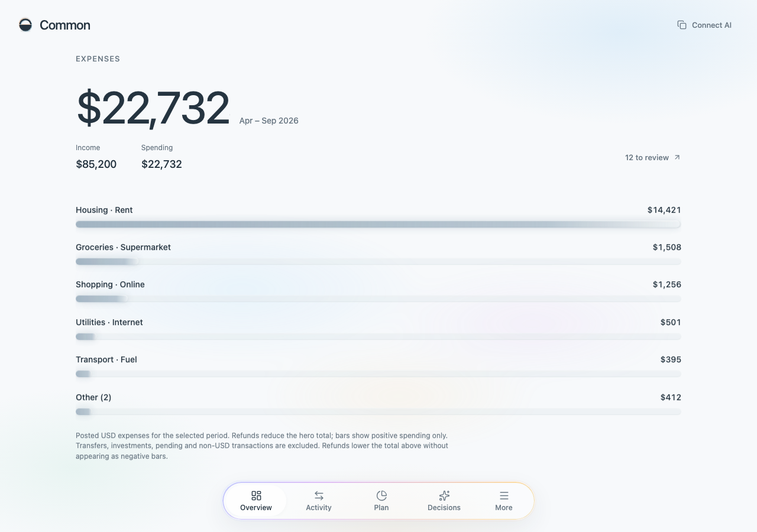Click the Other (2) spending bar

[x=378, y=411]
